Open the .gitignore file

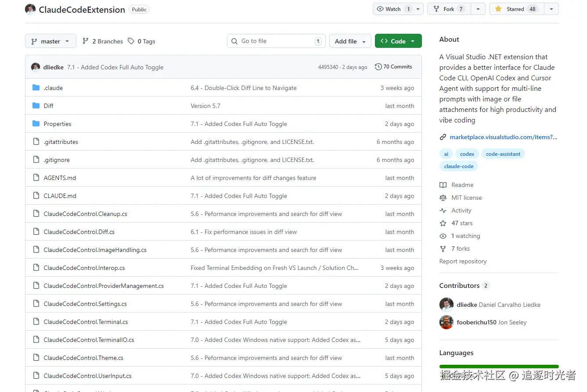(57, 160)
